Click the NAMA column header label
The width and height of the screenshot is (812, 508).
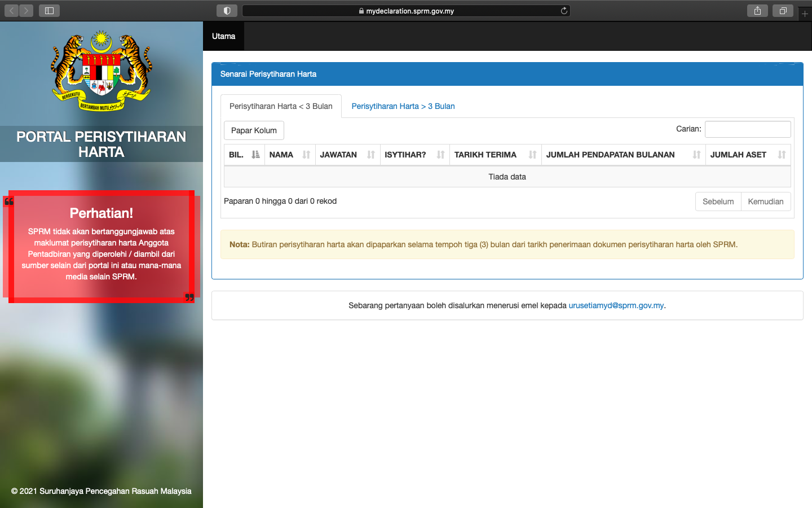pyautogui.click(x=281, y=155)
